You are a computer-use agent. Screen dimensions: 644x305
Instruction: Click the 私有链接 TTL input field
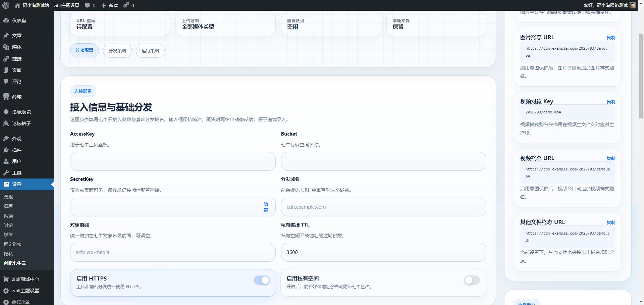pyautogui.click(x=383, y=252)
